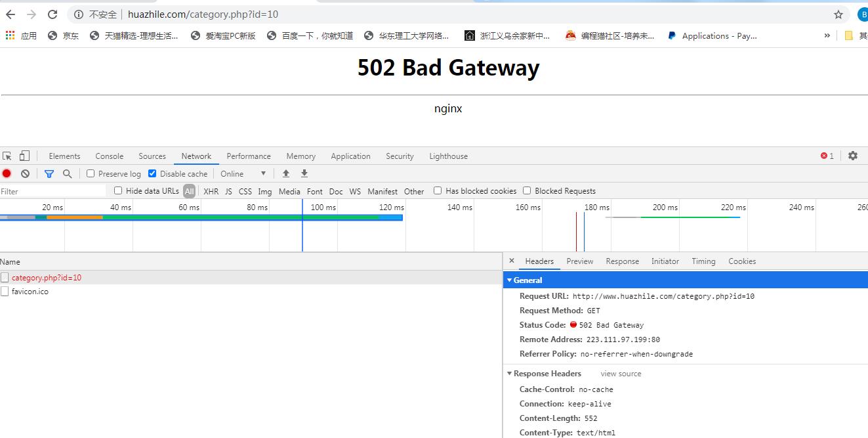The height and width of the screenshot is (438, 868).
Task: Filter requests by WS
Action: 355,191
